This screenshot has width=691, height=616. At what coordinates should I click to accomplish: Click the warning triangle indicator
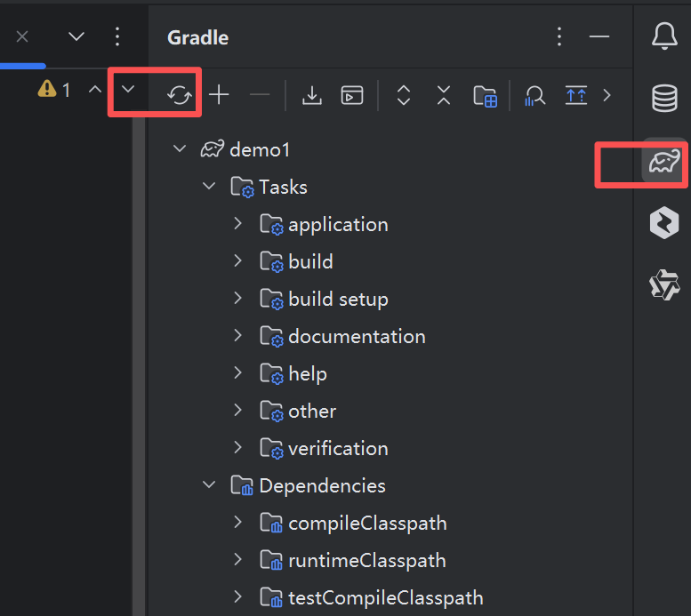pyautogui.click(x=47, y=89)
